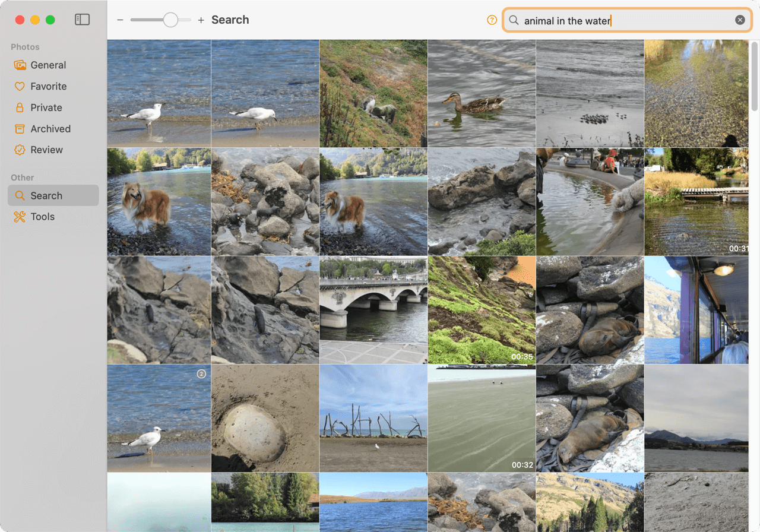This screenshot has height=532, width=760.
Task: Open the stone bridge over river photo
Action: point(373,310)
